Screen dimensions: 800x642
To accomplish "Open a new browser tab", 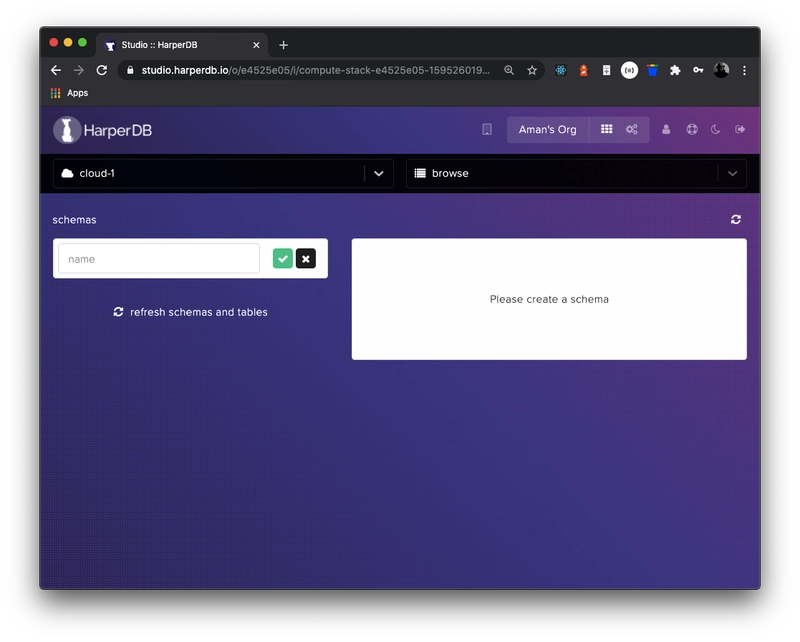I will tap(284, 45).
